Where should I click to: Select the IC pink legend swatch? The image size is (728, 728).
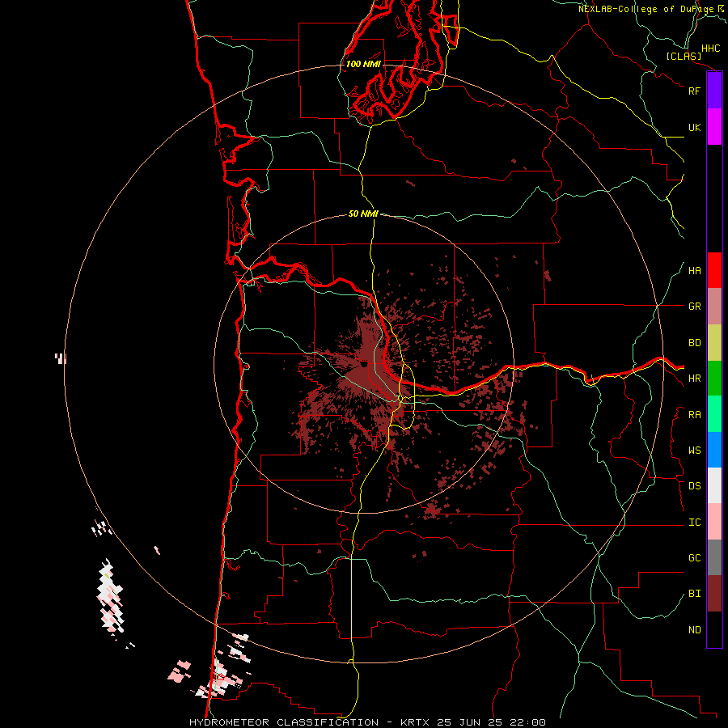point(714,522)
